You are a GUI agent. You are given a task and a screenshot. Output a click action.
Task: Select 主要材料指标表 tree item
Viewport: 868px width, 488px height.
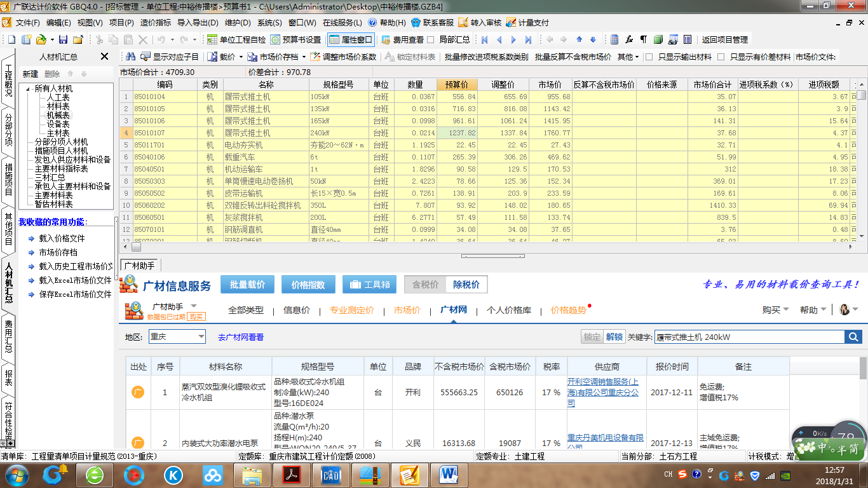(x=61, y=168)
